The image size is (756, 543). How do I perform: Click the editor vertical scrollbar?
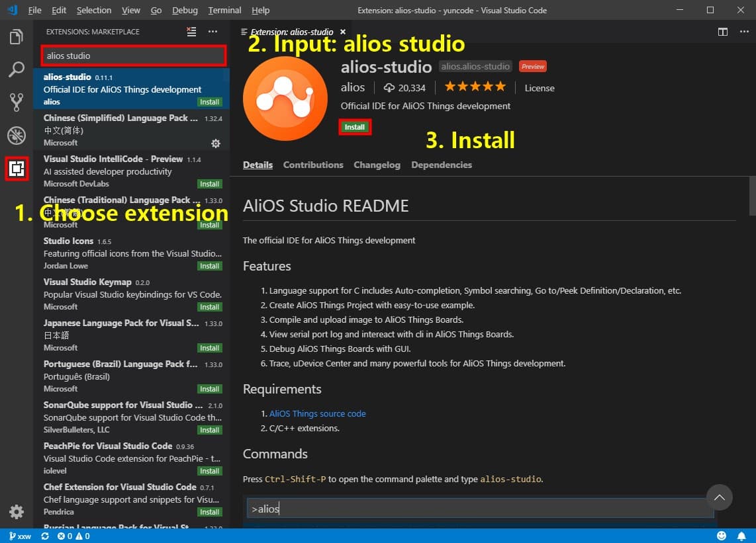point(752,196)
